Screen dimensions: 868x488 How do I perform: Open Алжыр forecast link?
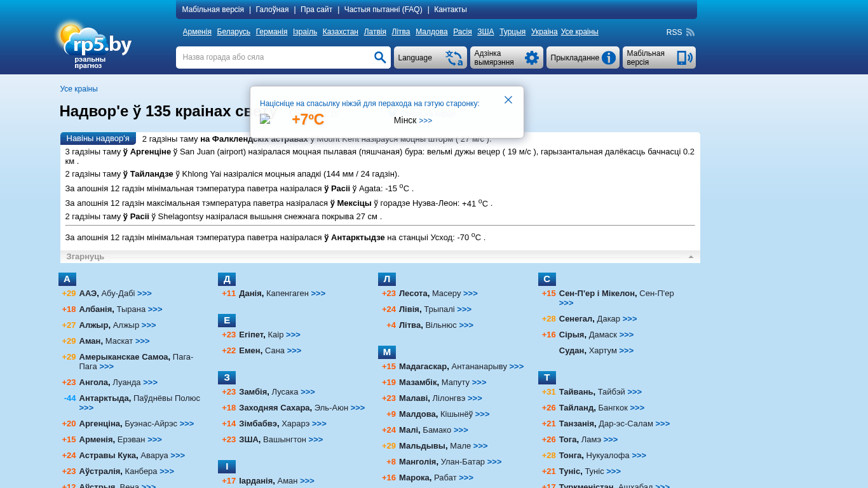click(x=118, y=325)
